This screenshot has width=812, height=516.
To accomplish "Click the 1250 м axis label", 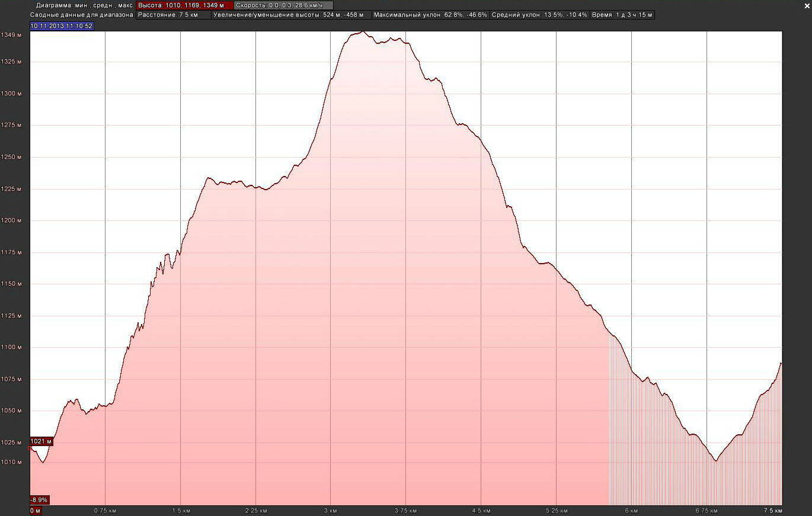I will [x=11, y=158].
